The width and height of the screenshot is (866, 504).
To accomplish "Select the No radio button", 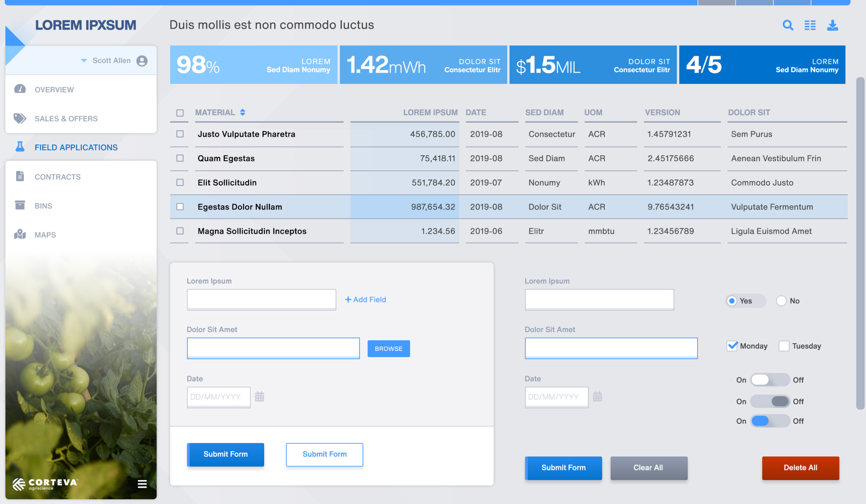I will click(x=781, y=301).
